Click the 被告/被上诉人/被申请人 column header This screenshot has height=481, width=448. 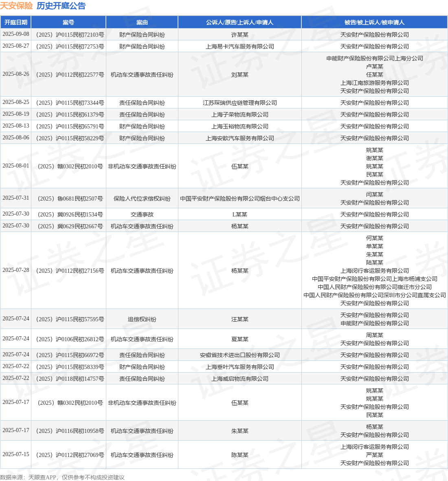point(374,22)
